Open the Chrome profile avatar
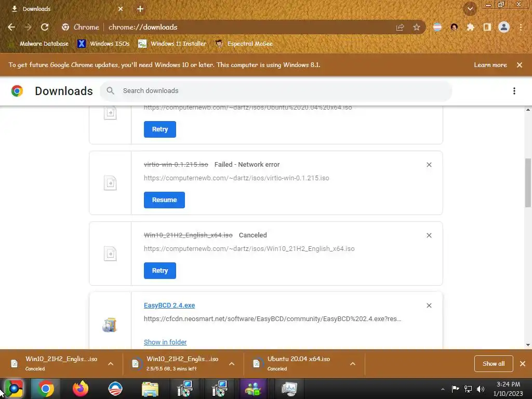532x399 pixels. pos(504,27)
